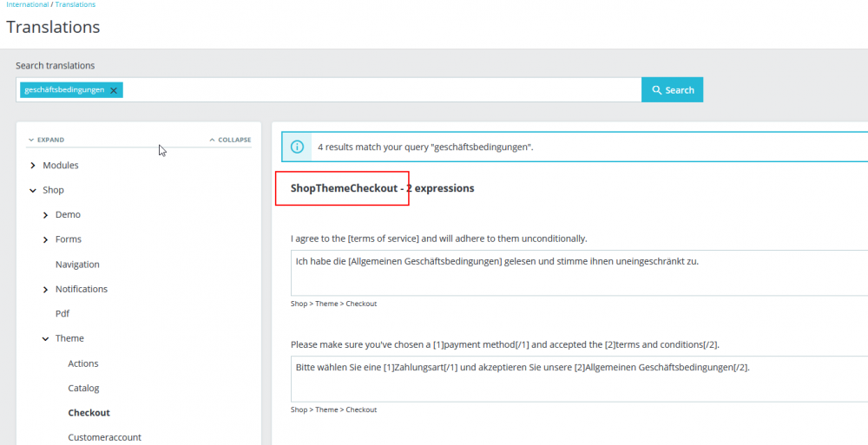Expand the Demo chevron
Screen dimensions: 868x445
pyautogui.click(x=45, y=215)
